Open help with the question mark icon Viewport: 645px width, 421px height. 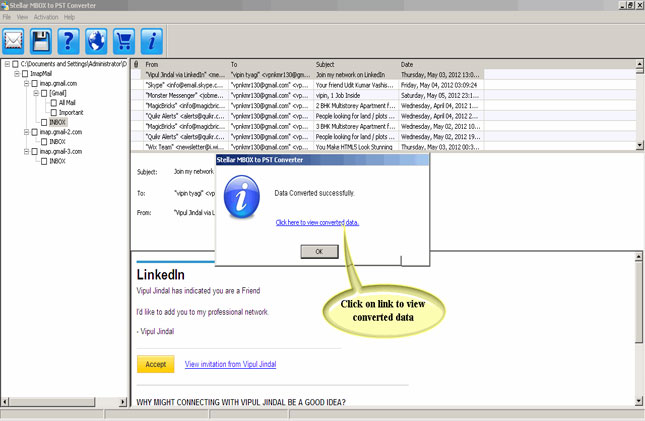coord(68,41)
